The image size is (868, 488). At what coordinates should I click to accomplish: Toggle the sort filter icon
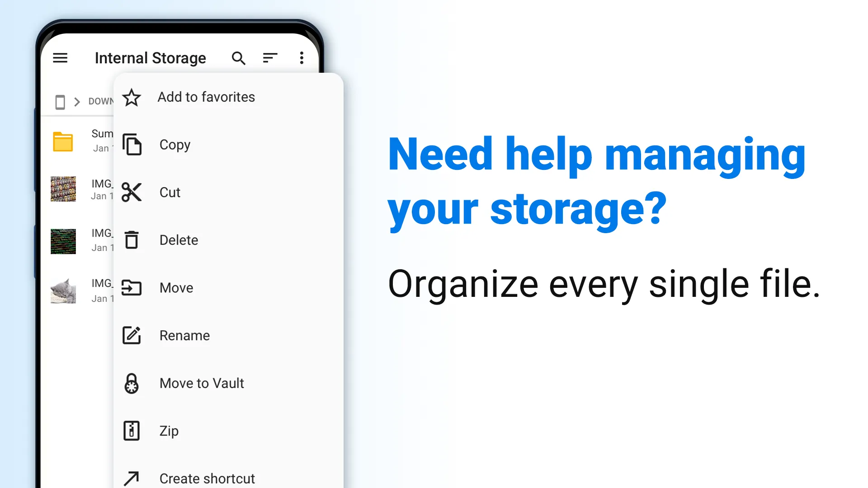(x=270, y=58)
